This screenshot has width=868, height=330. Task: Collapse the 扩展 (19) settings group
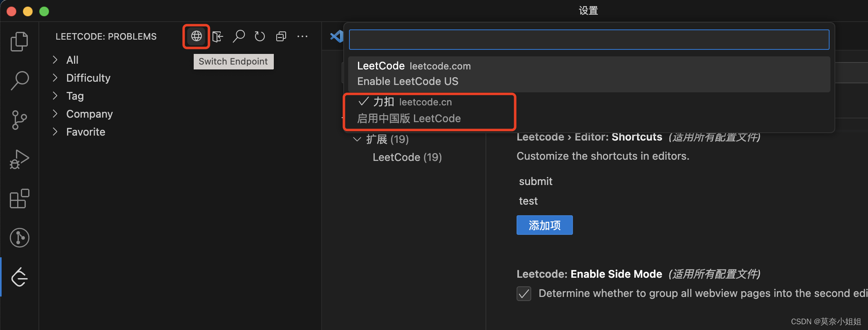click(x=357, y=139)
